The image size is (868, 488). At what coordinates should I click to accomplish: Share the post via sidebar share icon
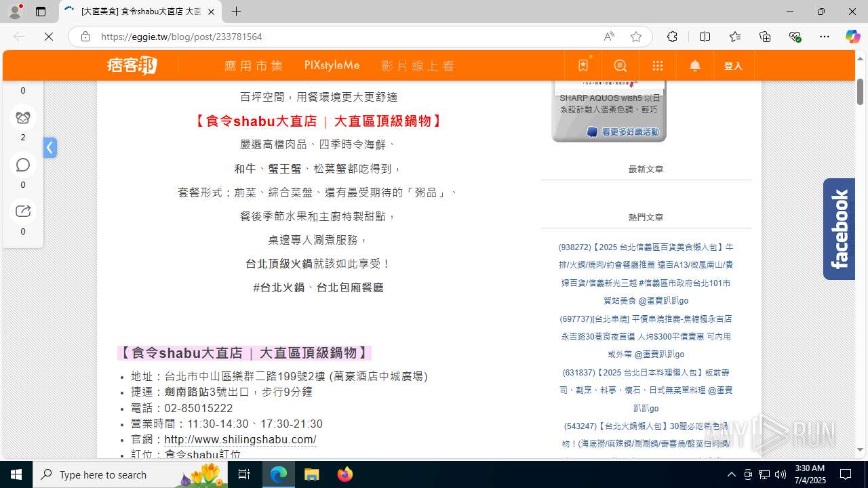[x=23, y=211]
